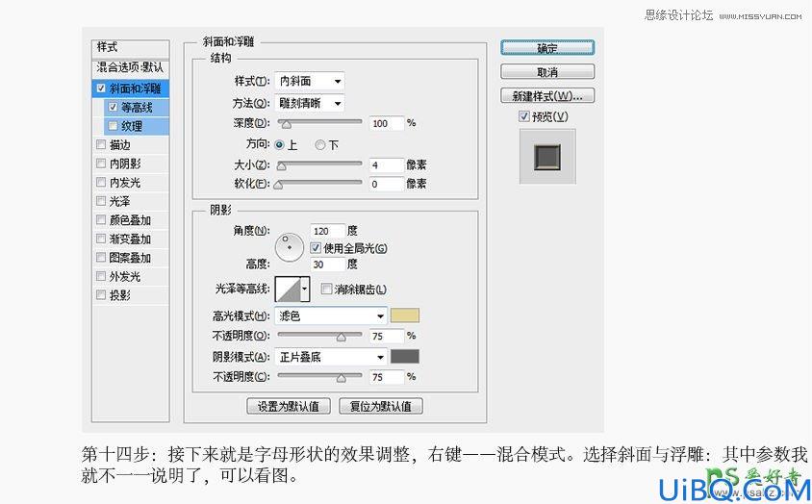
Task: Click the shadow opacity field 不透明度(C)
Action: [386, 377]
